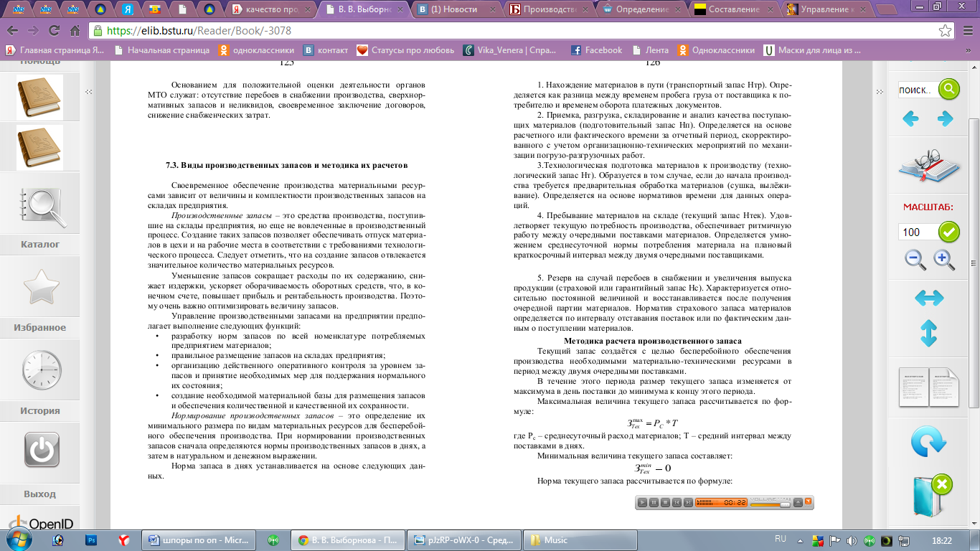This screenshot has width=980, height=551.
Task: Open 'Маски для лица из' bookmark
Action: pyautogui.click(x=813, y=50)
